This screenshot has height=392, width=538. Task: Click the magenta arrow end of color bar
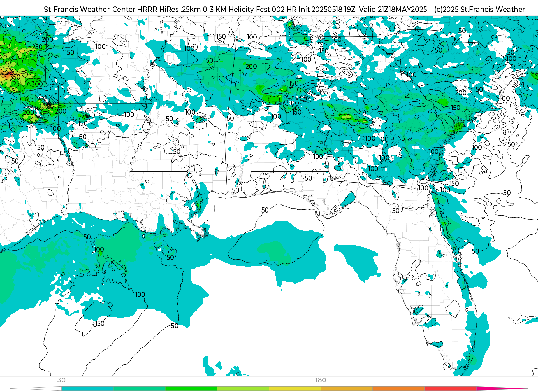(502, 389)
